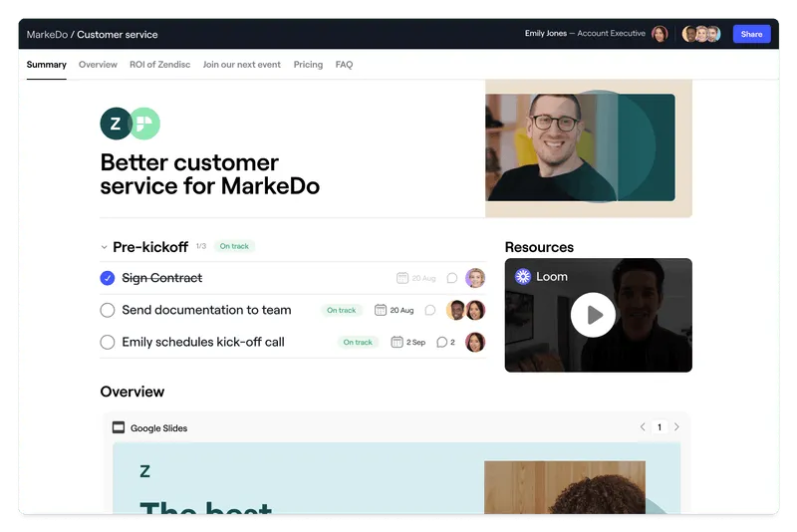Click the header banner photo

coord(589,148)
